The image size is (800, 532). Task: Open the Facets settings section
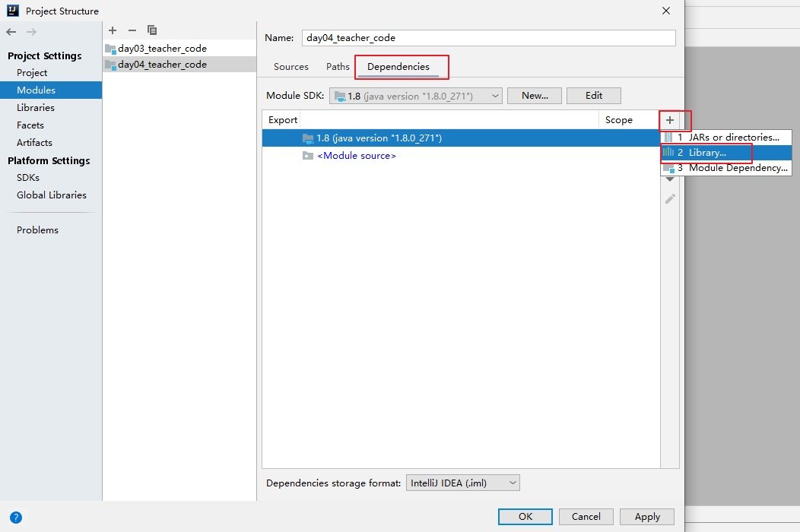30,125
